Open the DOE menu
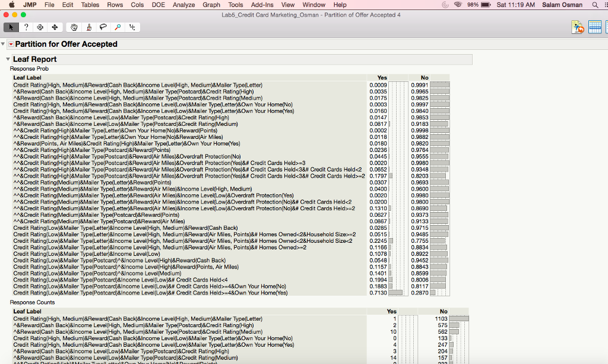608x364 pixels. tap(158, 5)
